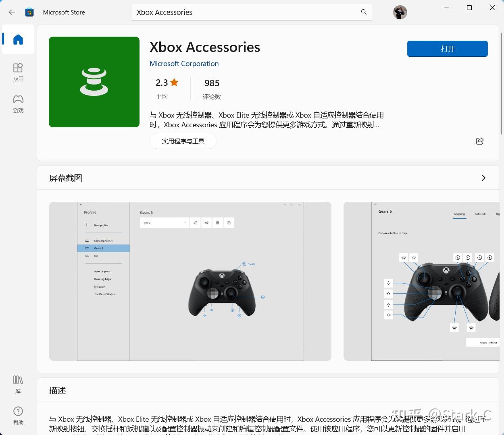This screenshot has width=504, height=435.
Task: Click the 打开 button
Action: tap(448, 49)
